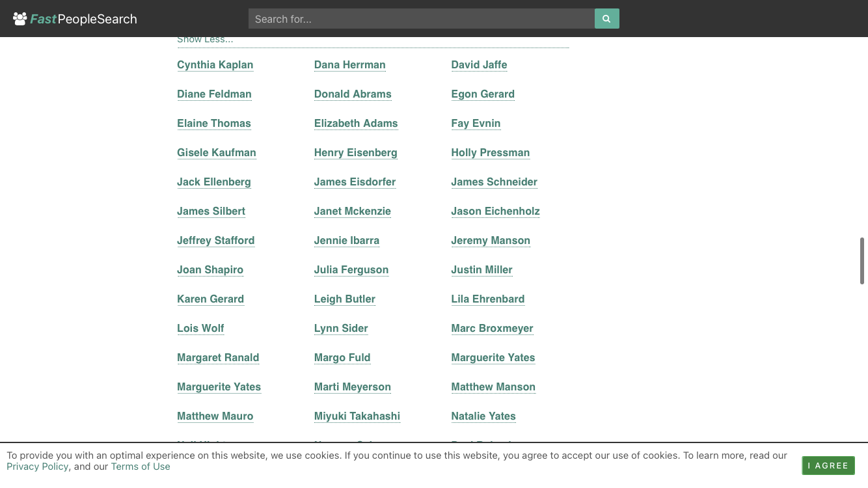Open the Marc Broxmeyer entry
868x488 pixels.
[x=492, y=328]
